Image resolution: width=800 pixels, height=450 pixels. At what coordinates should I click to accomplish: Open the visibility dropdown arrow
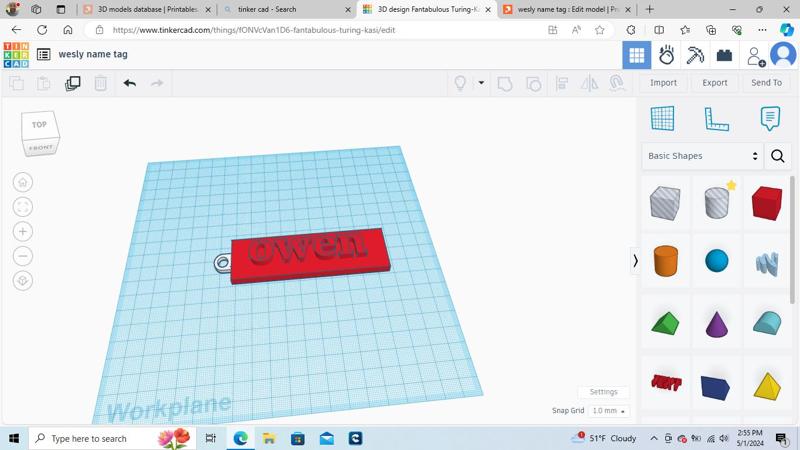click(481, 83)
